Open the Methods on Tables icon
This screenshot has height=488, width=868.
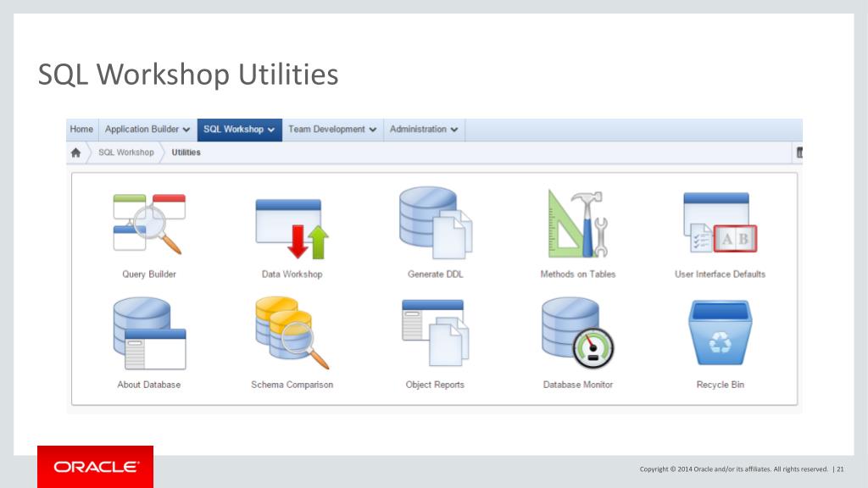tap(577, 224)
